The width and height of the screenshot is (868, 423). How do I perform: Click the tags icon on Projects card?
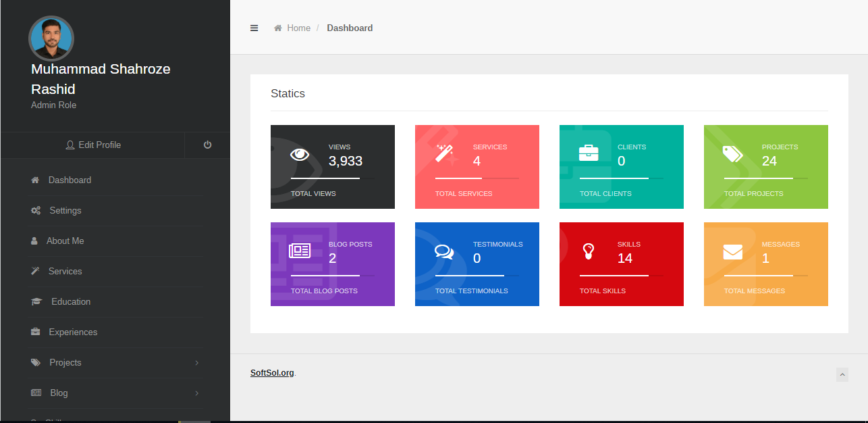[733, 154]
